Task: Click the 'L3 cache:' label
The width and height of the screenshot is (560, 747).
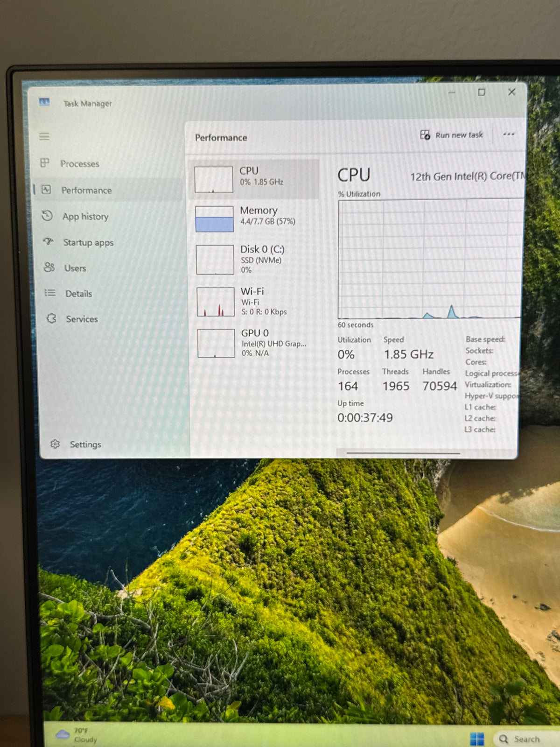Action: 480,429
